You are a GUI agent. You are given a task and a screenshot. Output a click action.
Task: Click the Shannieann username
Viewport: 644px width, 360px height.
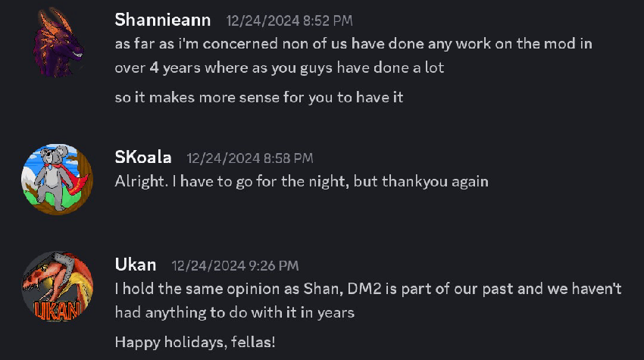coord(162,20)
